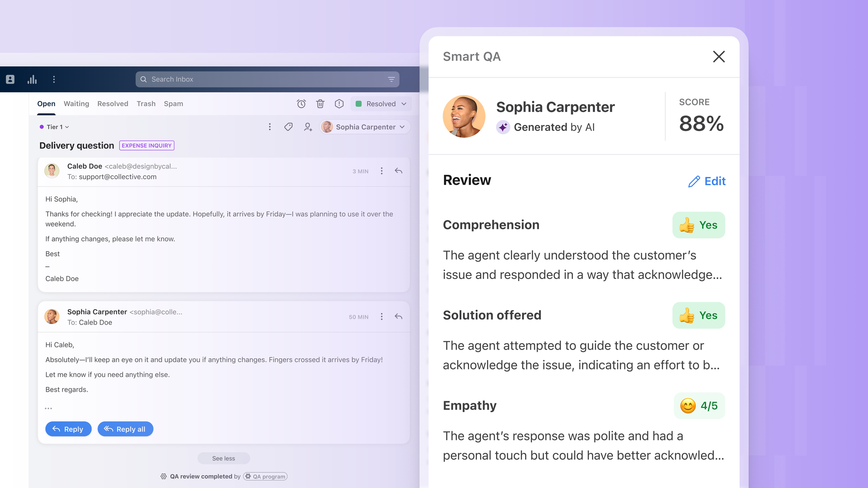868x488 pixels.
Task: Open the Spam tab
Action: (x=173, y=104)
